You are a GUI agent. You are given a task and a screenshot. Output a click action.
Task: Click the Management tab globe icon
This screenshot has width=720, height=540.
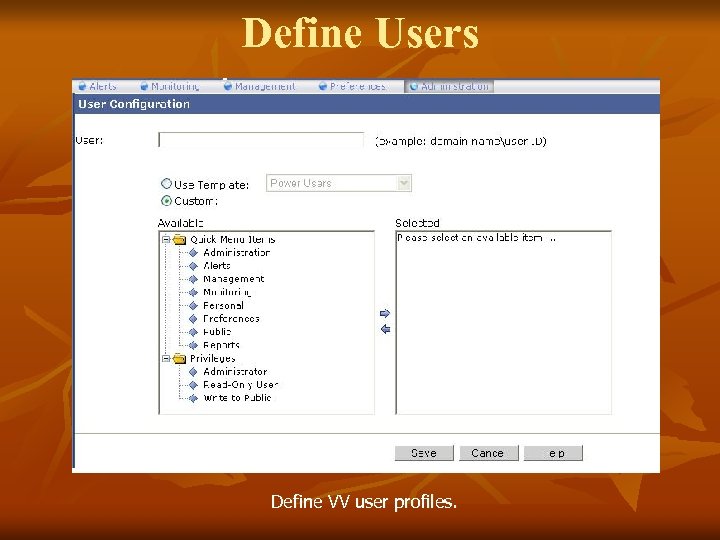click(x=228, y=86)
